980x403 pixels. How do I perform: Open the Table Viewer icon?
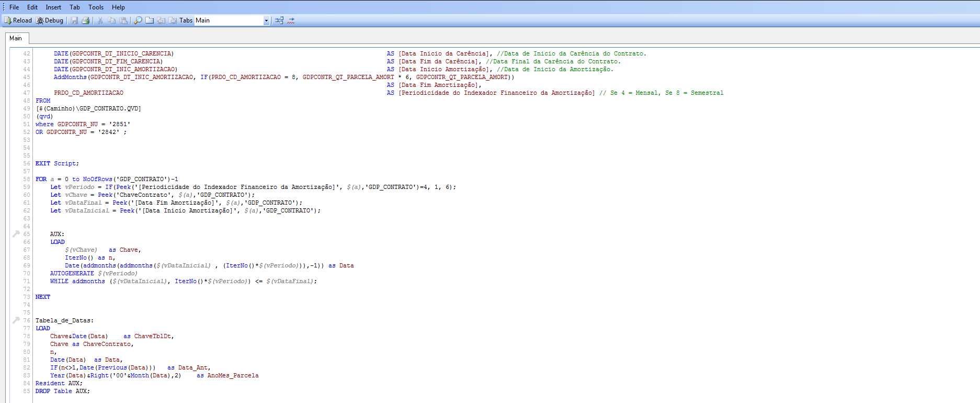tap(279, 20)
